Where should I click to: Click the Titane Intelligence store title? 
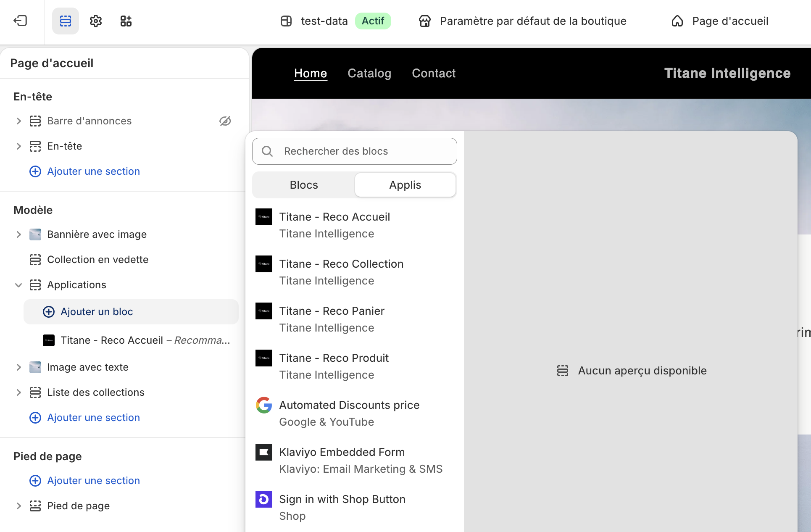pyautogui.click(x=727, y=73)
